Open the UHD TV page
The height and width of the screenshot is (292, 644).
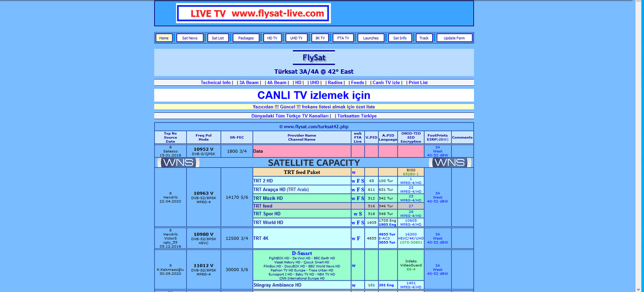coord(296,38)
